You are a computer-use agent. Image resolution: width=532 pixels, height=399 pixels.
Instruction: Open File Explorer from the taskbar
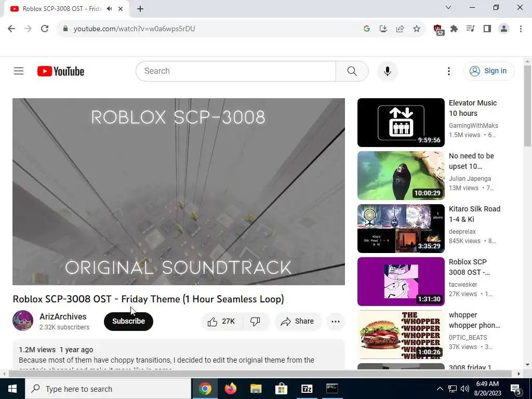point(256,389)
